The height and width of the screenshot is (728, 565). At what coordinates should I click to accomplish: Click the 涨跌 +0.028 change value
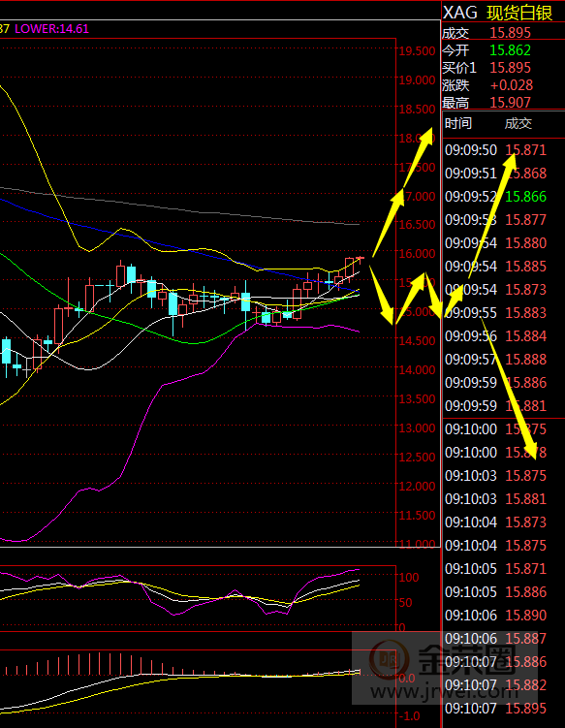pos(512,85)
